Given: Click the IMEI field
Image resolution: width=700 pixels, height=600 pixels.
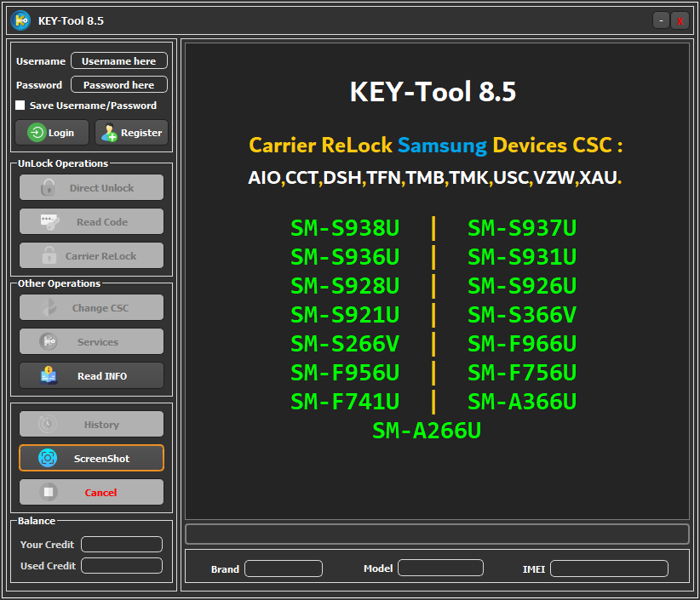Looking at the screenshot, I should [x=610, y=569].
